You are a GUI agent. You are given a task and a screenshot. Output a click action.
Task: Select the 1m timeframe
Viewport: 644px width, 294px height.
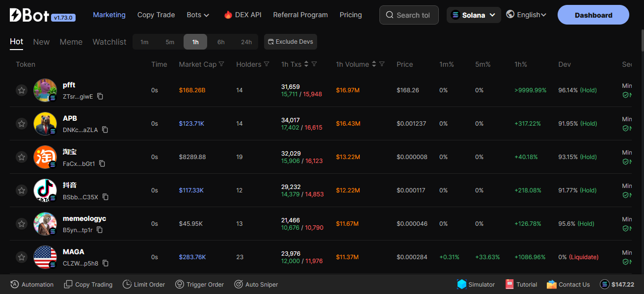tap(144, 42)
